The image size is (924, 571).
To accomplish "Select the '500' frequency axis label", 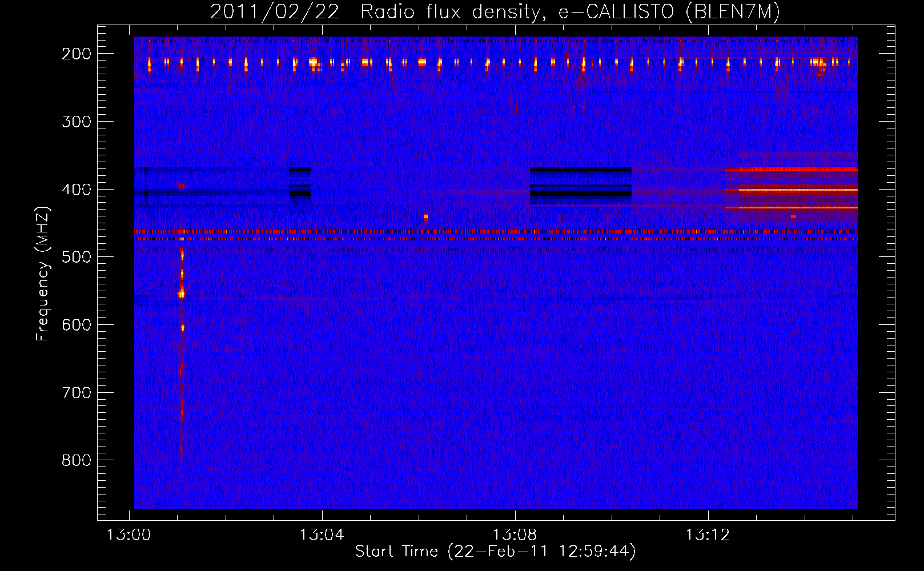I will click(x=77, y=257).
